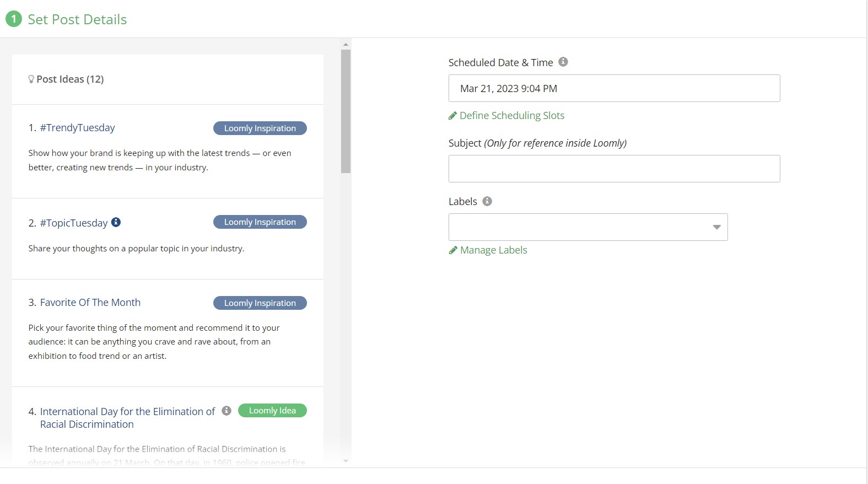Click the info icon beside Scheduled Date & Time

(563, 62)
